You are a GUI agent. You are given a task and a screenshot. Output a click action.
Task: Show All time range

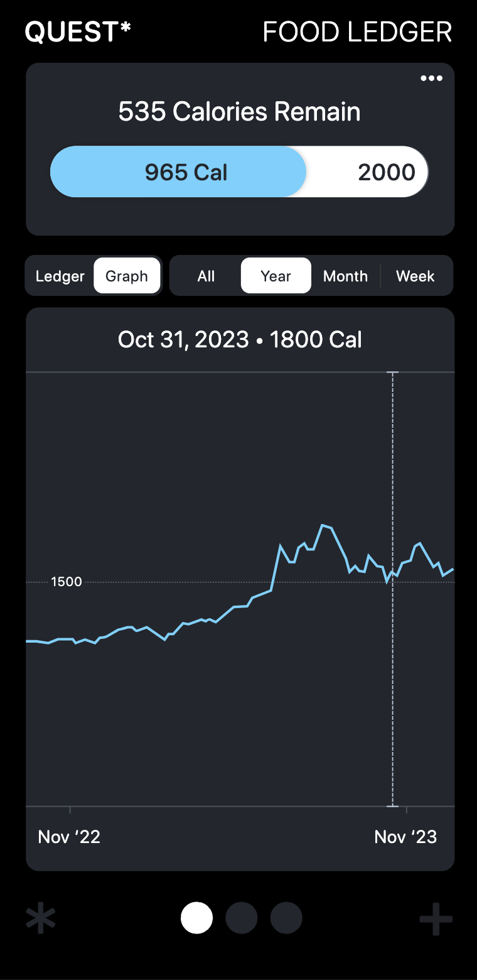[x=206, y=276]
